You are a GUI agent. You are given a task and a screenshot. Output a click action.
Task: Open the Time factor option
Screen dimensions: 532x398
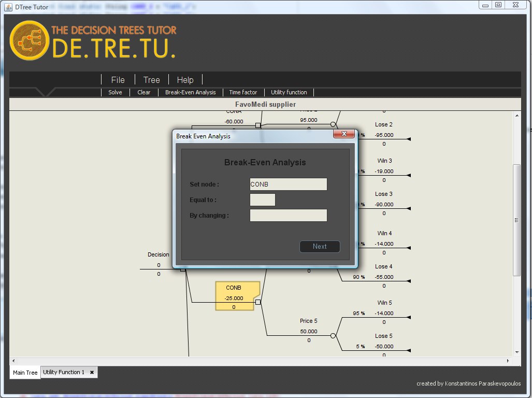[243, 92]
